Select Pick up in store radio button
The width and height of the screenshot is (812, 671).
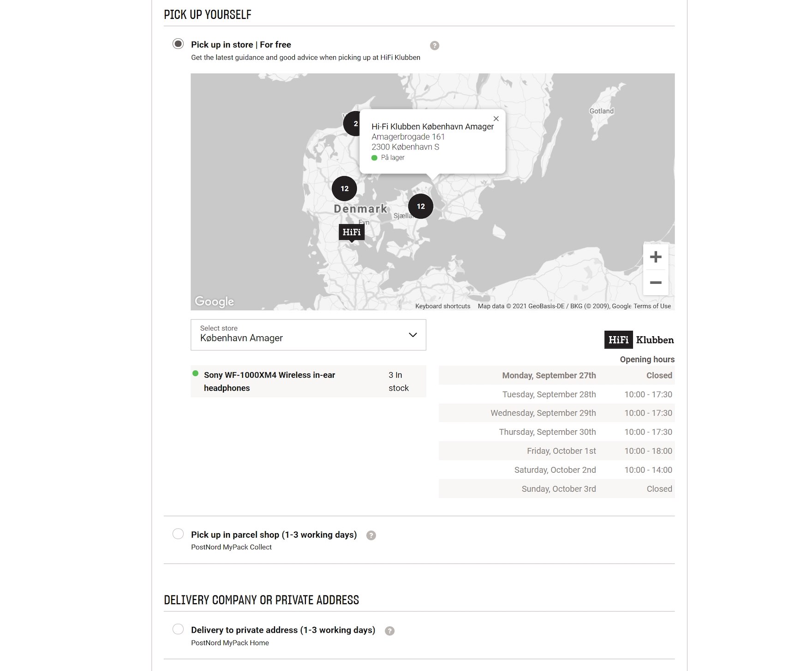tap(178, 44)
